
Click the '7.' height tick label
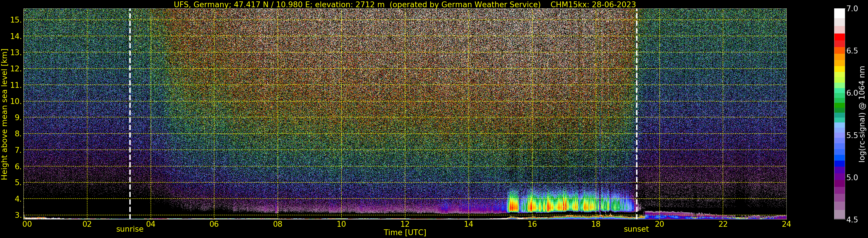tap(18, 150)
